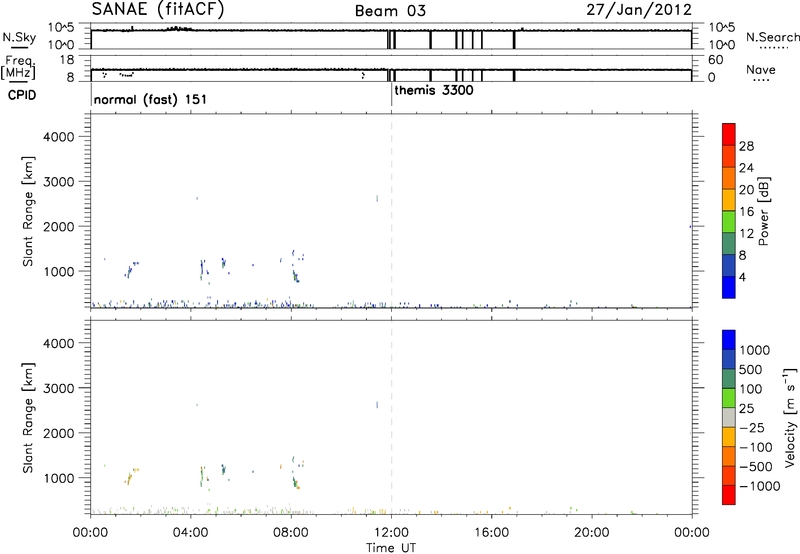
Task: Click the -500 value on Velocity colorbar
Action: (756, 466)
